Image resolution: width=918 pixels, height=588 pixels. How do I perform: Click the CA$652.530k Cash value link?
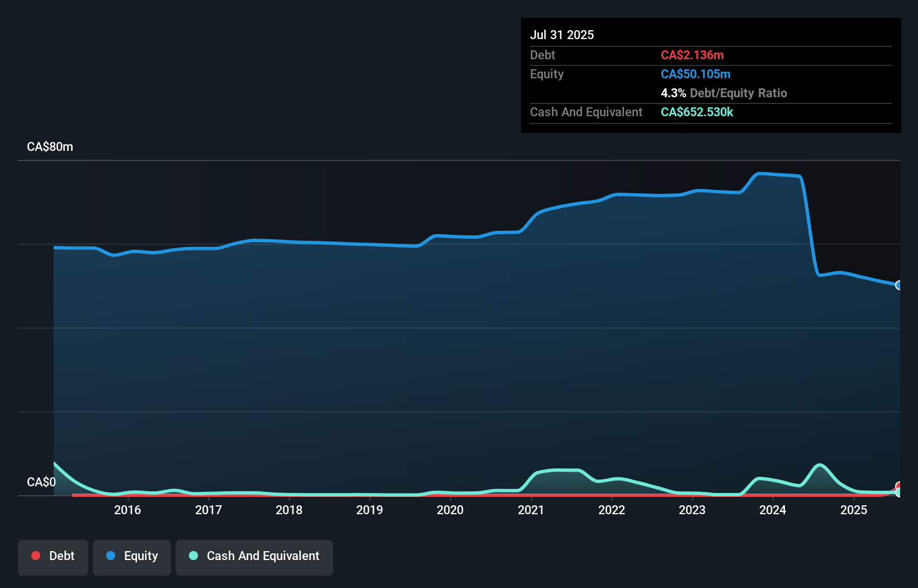click(697, 112)
